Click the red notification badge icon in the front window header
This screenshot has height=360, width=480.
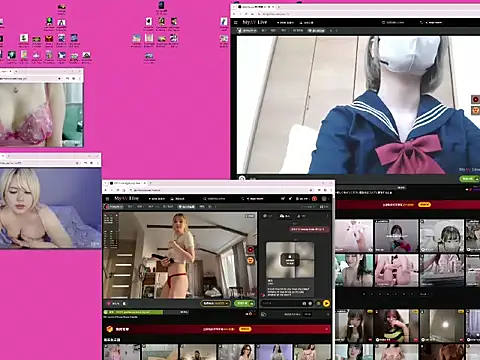(314, 199)
